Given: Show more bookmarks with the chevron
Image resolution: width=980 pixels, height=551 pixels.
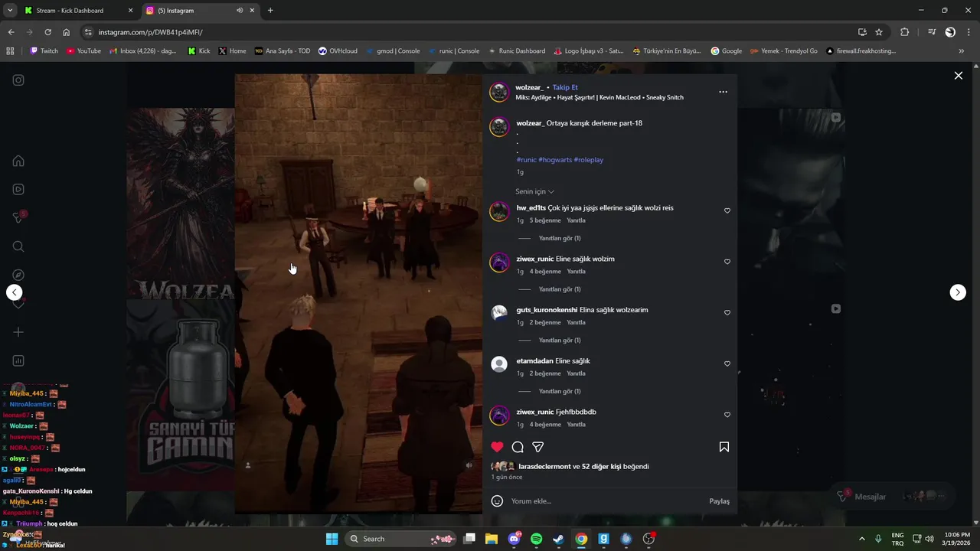Looking at the screenshot, I should pos(962,51).
